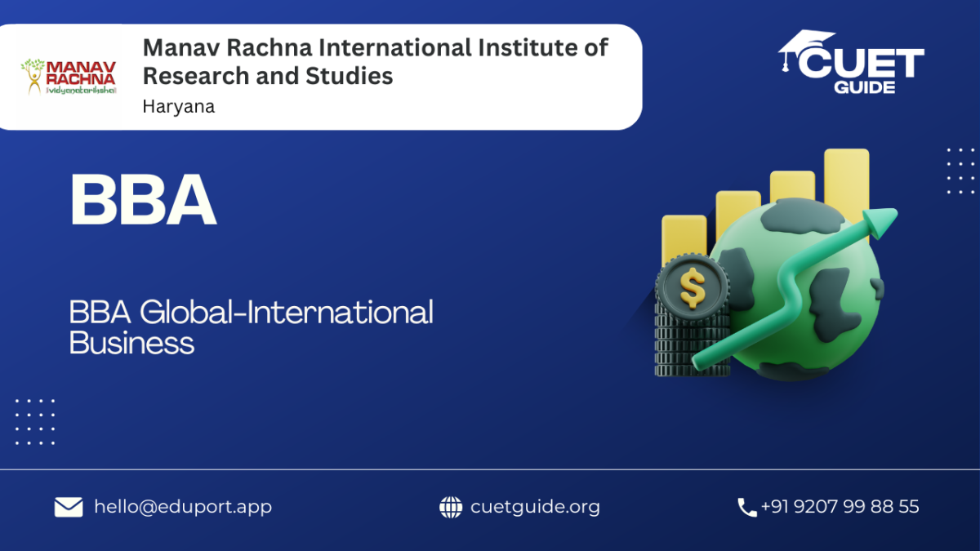The width and height of the screenshot is (980, 551).
Task: Click the Manav Rachna International Institute title
Action: 376,61
